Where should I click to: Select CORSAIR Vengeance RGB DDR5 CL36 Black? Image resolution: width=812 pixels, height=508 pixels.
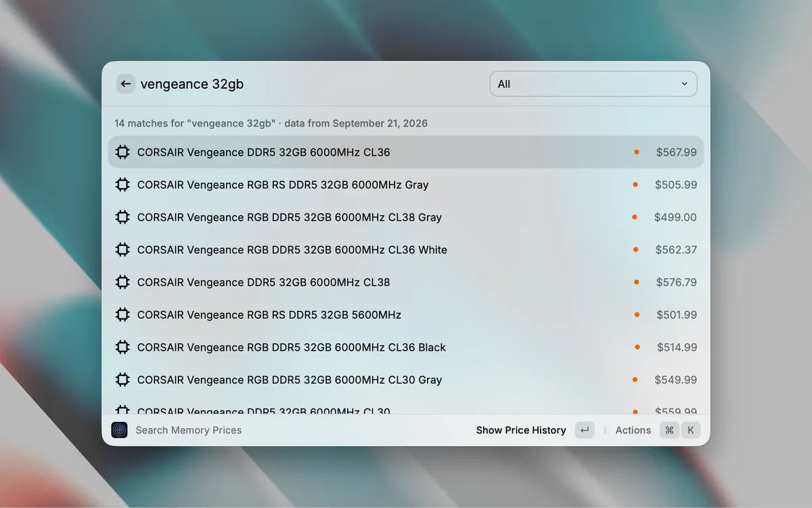point(406,347)
